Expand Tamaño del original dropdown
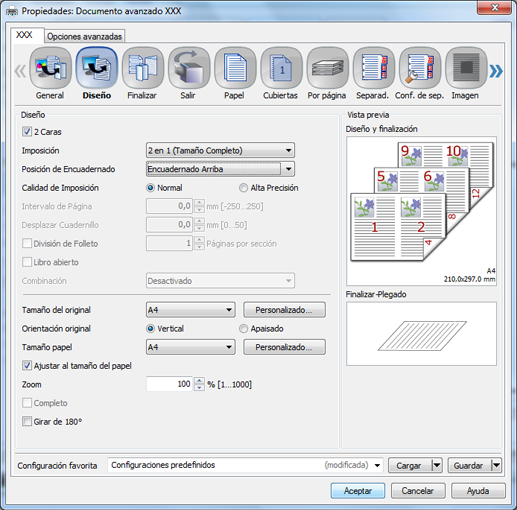517x510 pixels. pyautogui.click(x=191, y=310)
